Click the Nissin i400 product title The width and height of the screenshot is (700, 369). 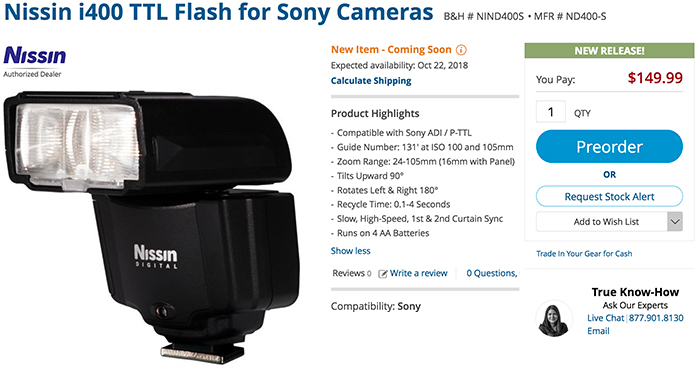coord(219,12)
